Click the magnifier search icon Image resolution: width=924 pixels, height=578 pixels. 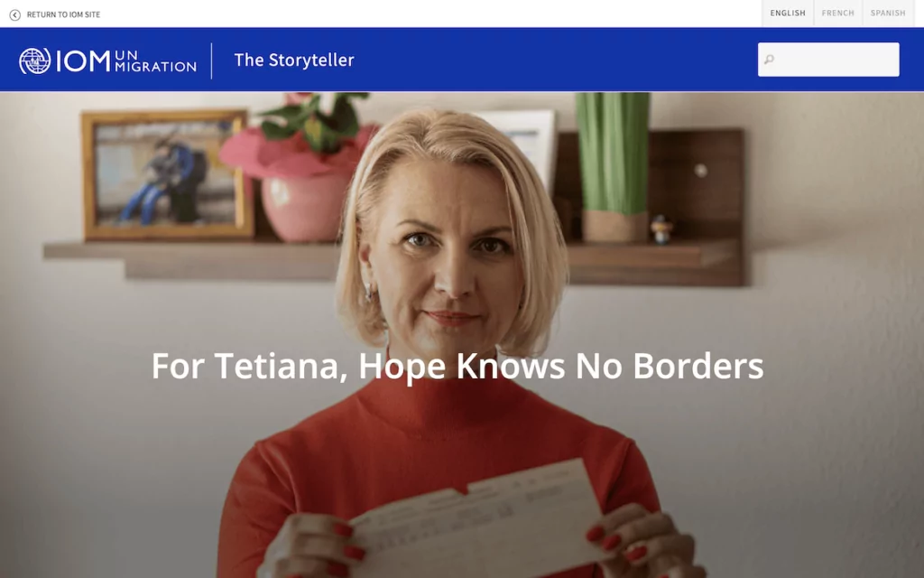769,60
